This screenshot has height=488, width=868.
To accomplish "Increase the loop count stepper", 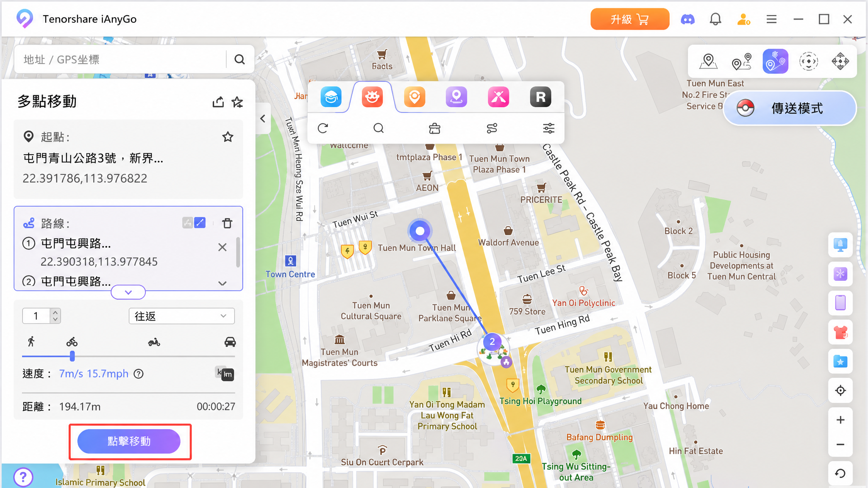I will tap(55, 312).
